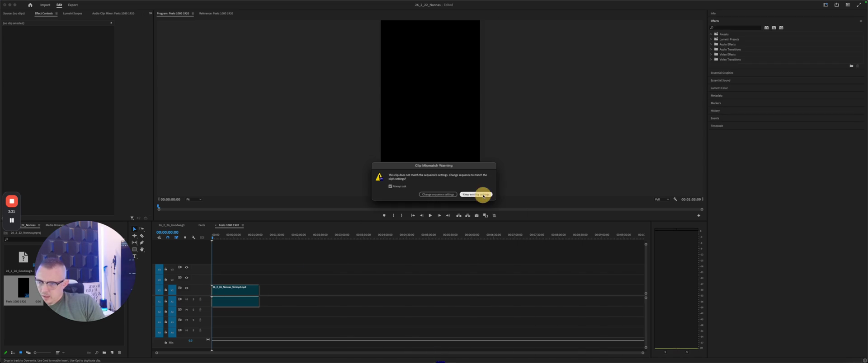The width and height of the screenshot is (868, 363).
Task: Click the Keep existing settings button
Action: 476,195
